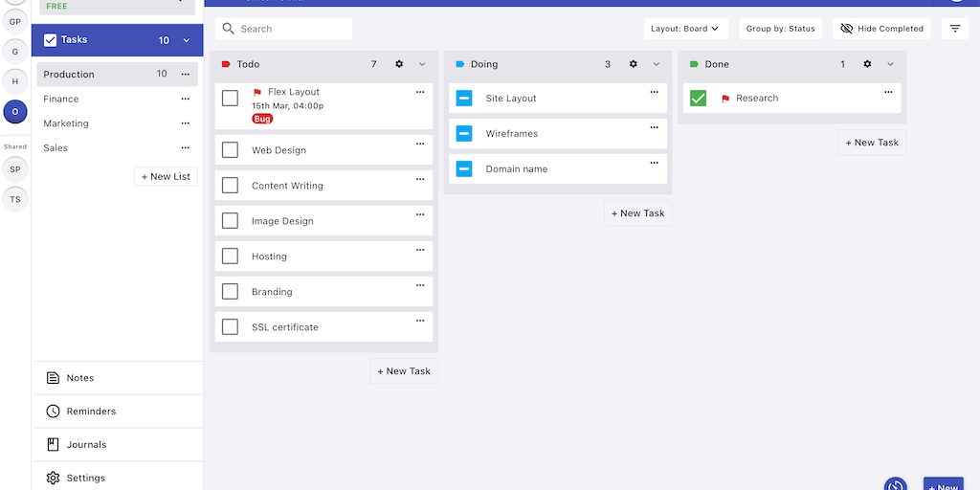This screenshot has height=490, width=980.
Task: Open the Layout: Board dropdown
Action: (x=685, y=29)
